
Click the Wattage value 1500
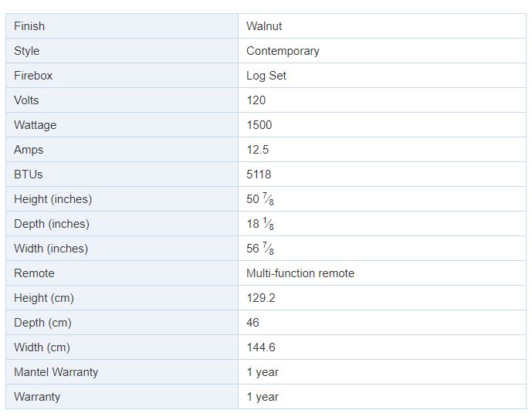pyautogui.click(x=259, y=125)
